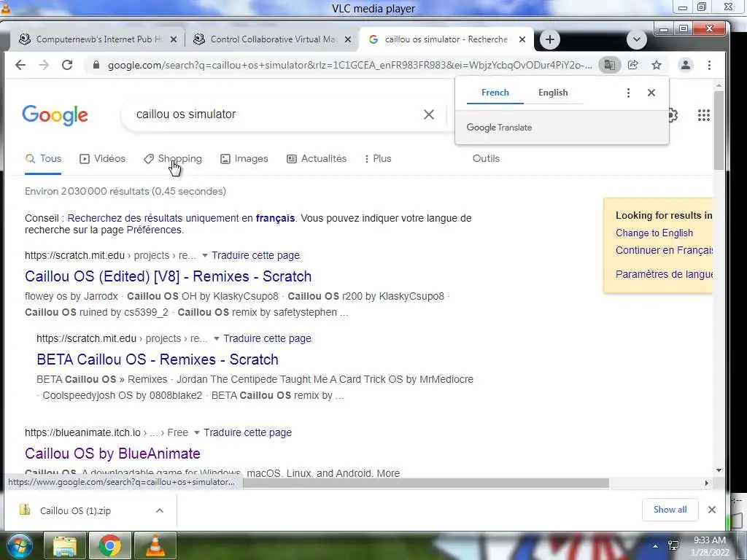Open Translate popup options menu

click(x=628, y=93)
